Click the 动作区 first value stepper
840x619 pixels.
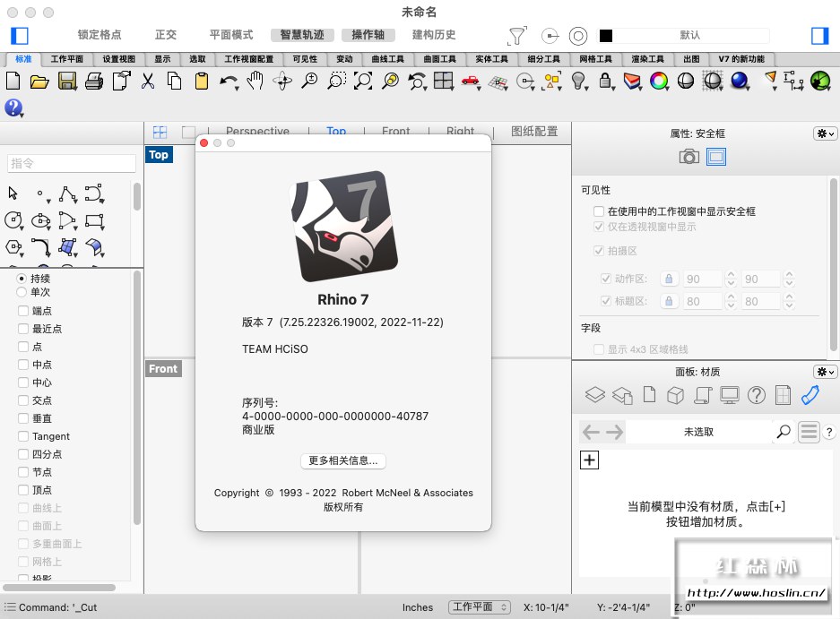731,279
